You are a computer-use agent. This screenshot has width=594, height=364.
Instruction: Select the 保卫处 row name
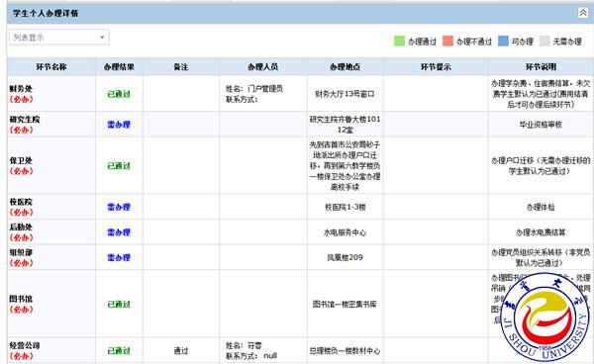tap(21, 161)
